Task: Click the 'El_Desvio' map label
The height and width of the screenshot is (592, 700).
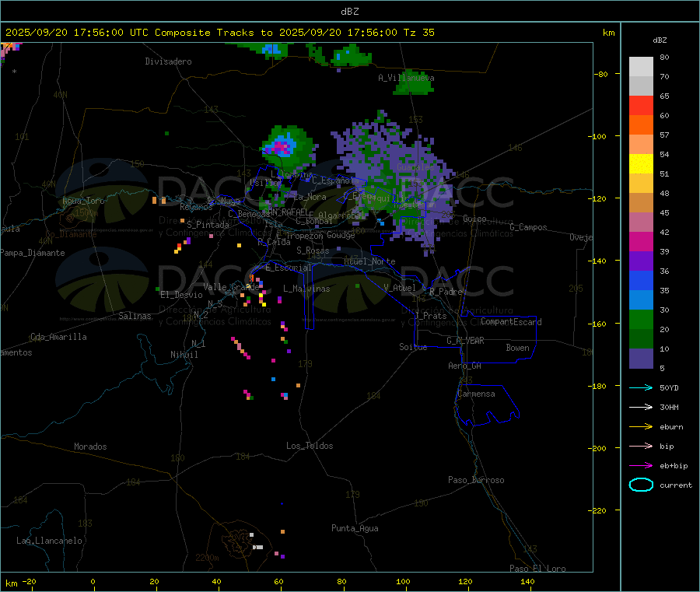Action: point(181,295)
